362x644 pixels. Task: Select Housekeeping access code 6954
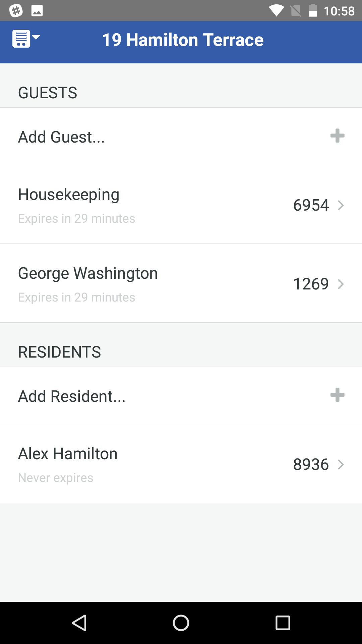311,205
